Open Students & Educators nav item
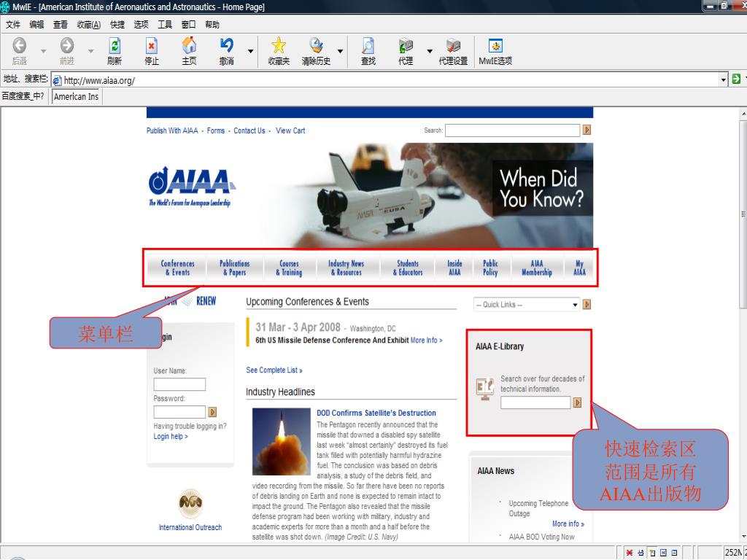Image resolution: width=747 pixels, height=560 pixels. click(408, 268)
